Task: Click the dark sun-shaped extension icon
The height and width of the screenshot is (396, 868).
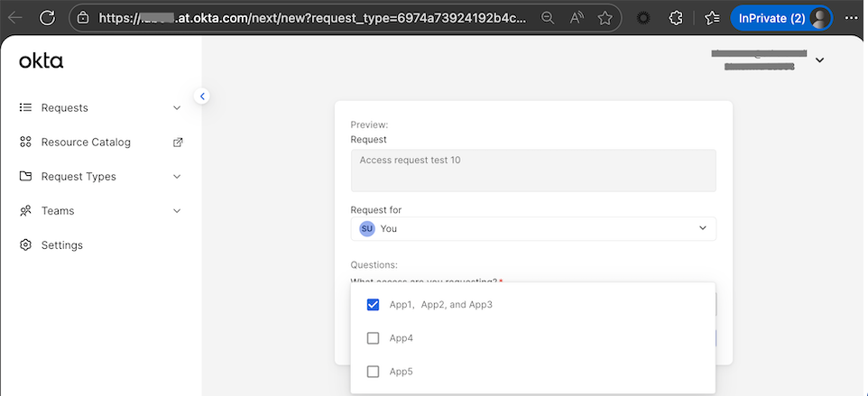Action: pyautogui.click(x=642, y=18)
